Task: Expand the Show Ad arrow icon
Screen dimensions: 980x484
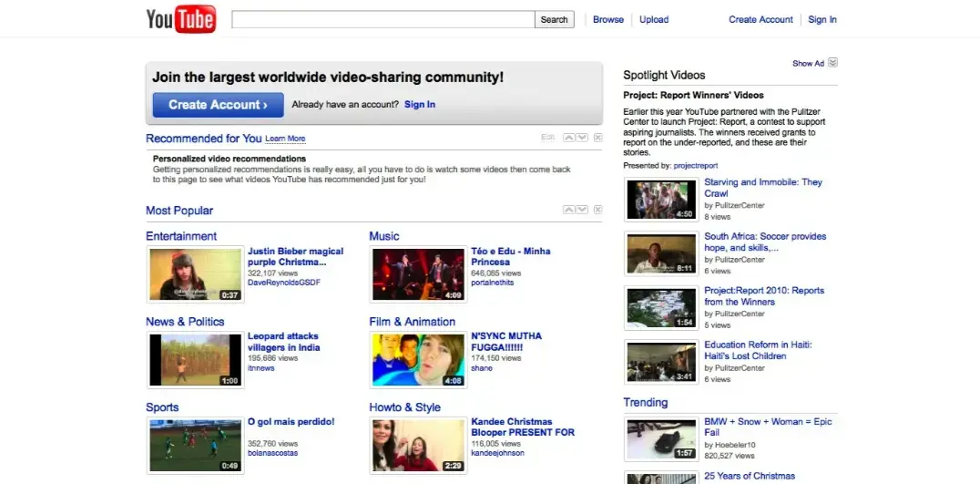Action: click(832, 63)
